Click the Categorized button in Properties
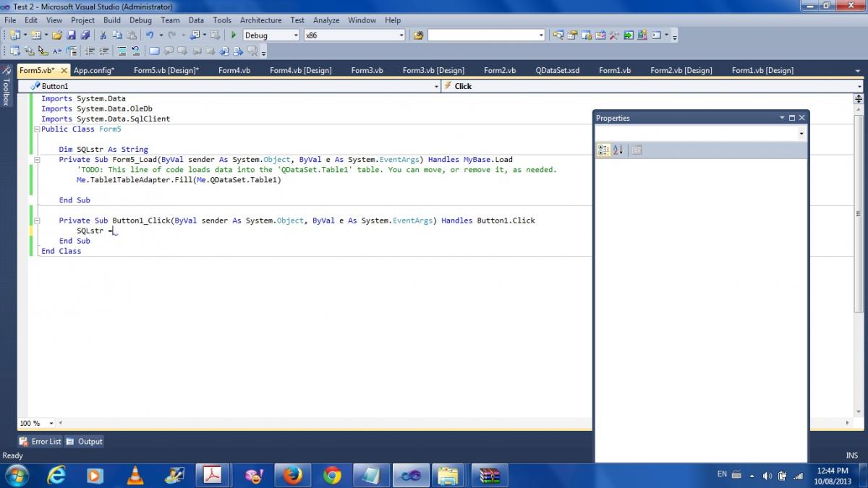Viewport: 868px width, 488px height. [x=604, y=150]
